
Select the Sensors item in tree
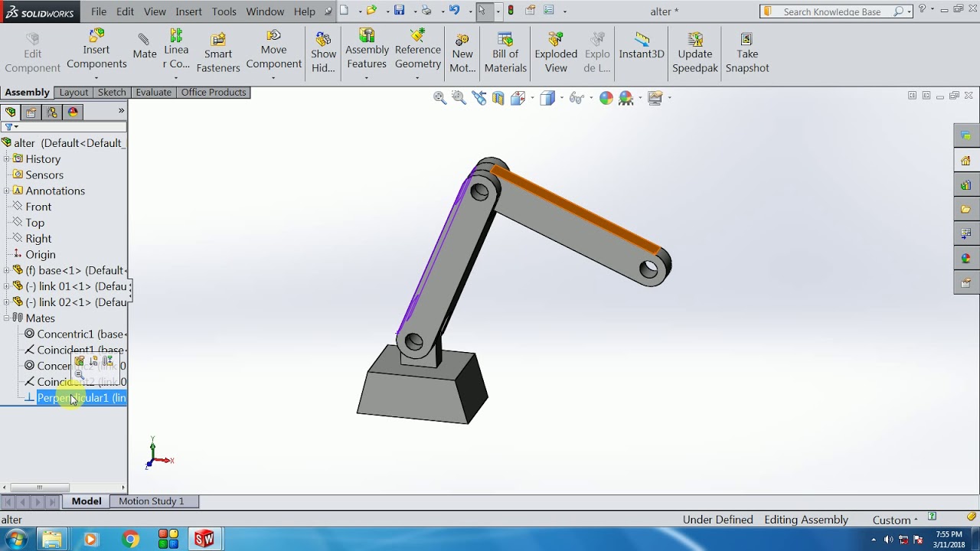coord(38,175)
